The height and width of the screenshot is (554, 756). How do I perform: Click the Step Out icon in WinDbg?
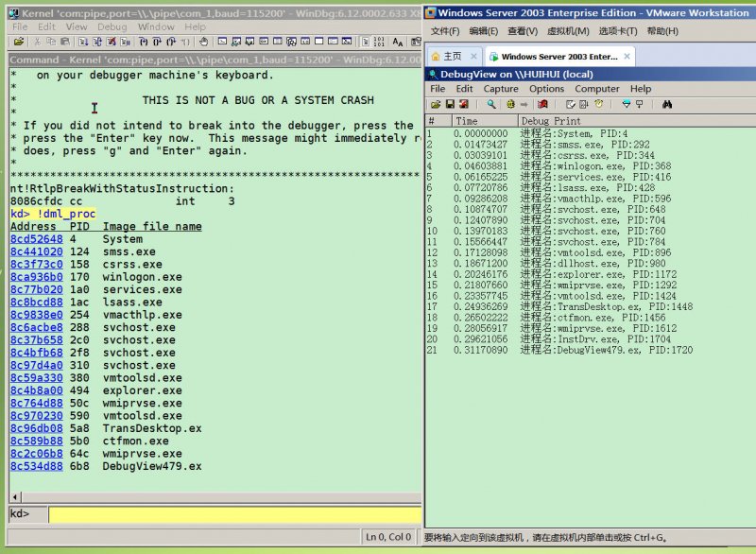171,42
